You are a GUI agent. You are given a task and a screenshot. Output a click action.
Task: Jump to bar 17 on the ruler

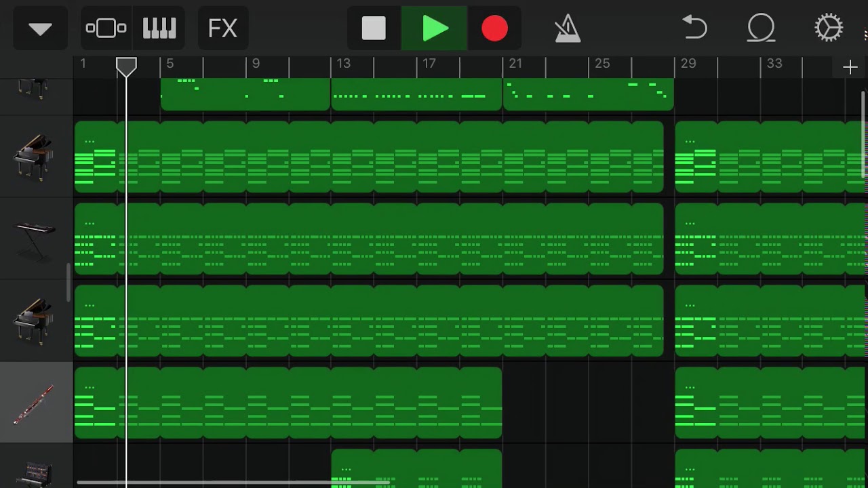pos(429,64)
